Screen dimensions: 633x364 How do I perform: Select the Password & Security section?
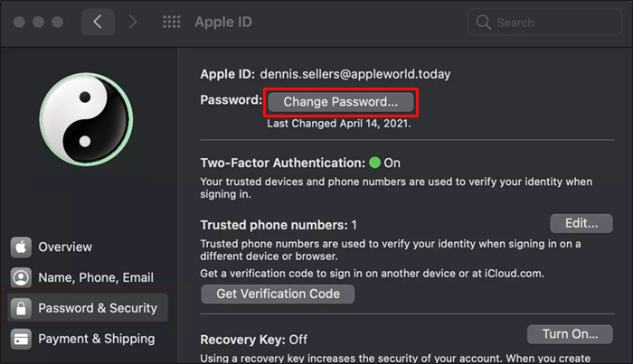click(x=98, y=308)
